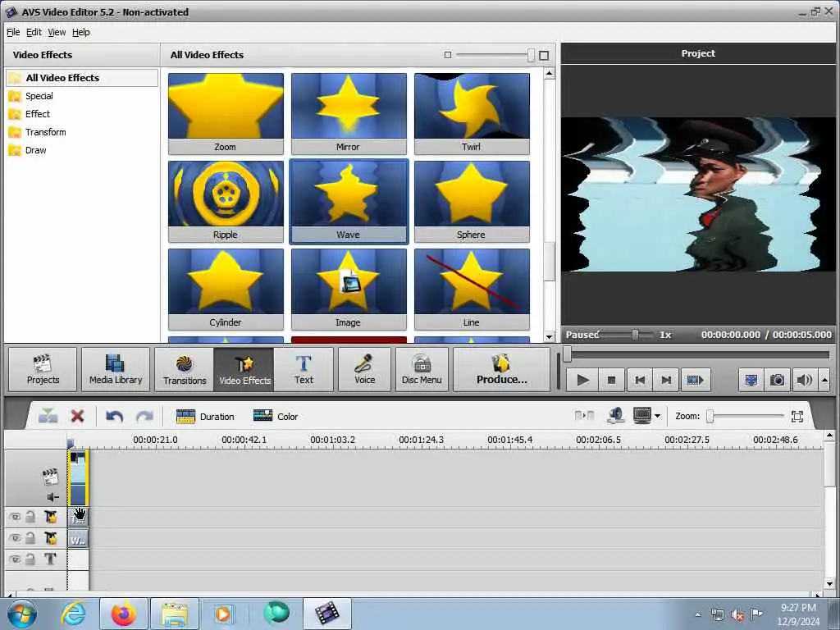The width and height of the screenshot is (840, 630).
Task: Open the File menu
Action: pos(13,32)
